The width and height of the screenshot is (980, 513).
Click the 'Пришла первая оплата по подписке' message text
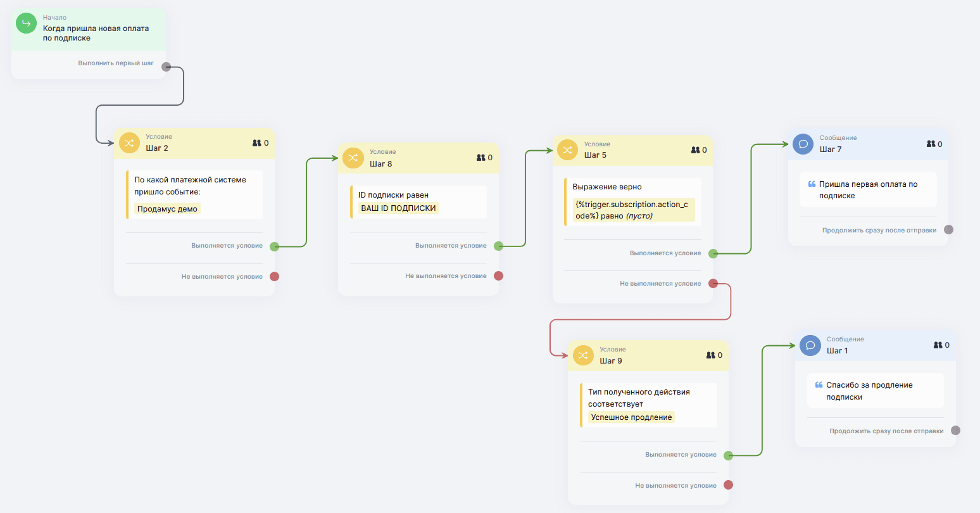[x=867, y=190]
